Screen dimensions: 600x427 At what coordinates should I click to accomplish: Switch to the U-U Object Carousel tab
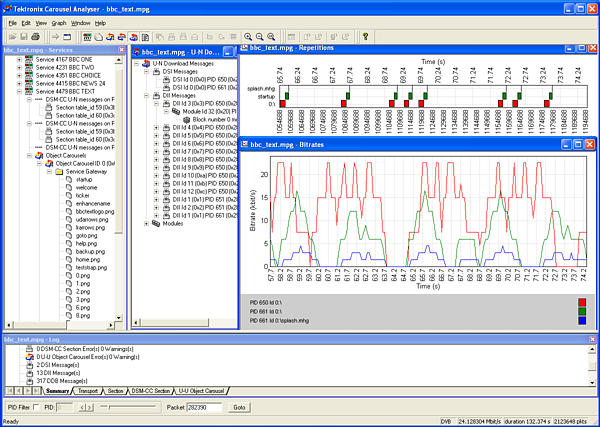pyautogui.click(x=201, y=391)
